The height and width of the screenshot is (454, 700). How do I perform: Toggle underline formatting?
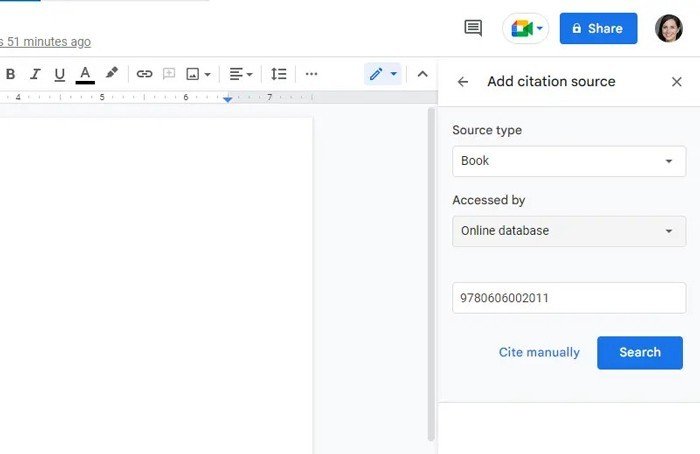tap(60, 74)
